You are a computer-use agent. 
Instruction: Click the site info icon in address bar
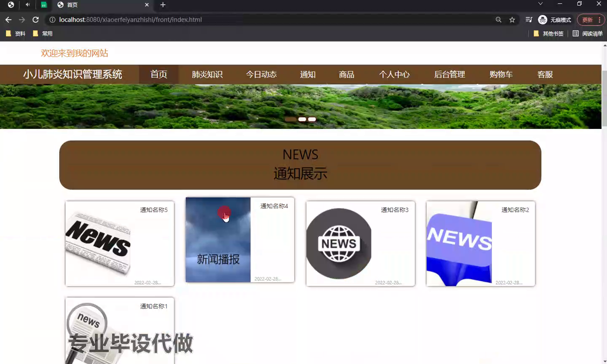[x=52, y=20]
